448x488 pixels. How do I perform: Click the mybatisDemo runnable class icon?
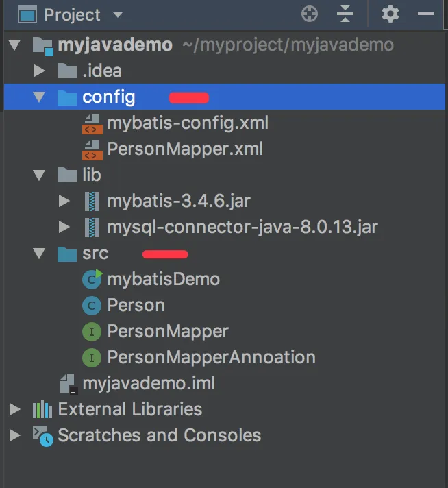click(x=91, y=279)
